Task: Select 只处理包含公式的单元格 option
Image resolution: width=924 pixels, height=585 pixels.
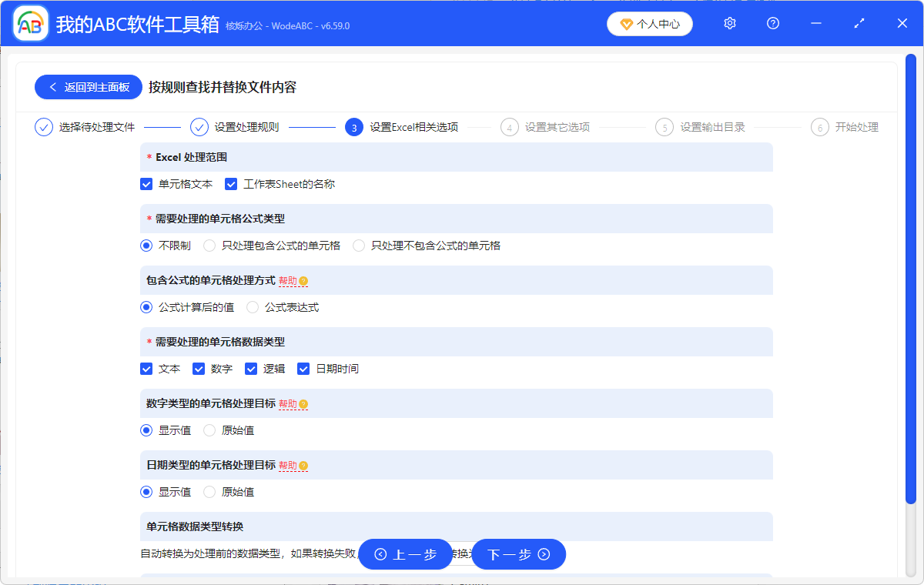Action: [209, 245]
